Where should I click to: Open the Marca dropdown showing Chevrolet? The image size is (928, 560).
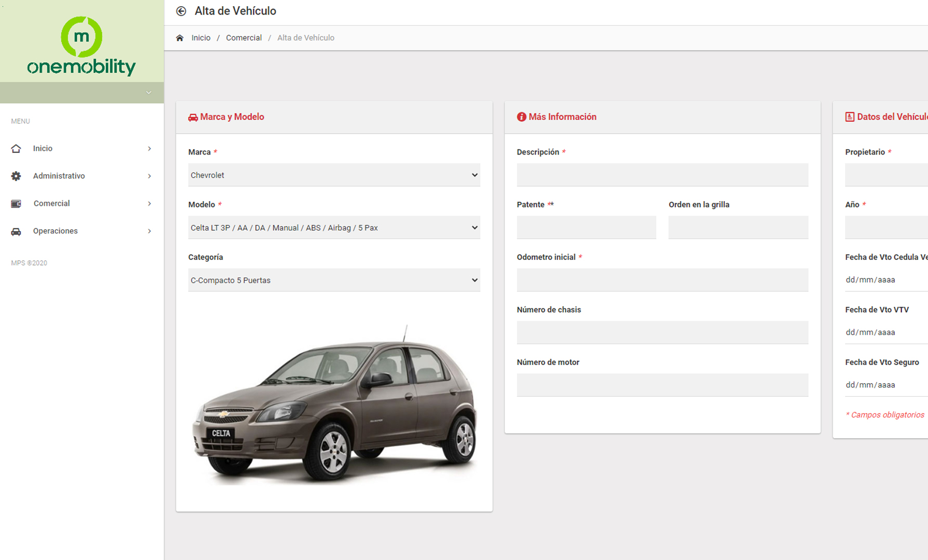[334, 175]
